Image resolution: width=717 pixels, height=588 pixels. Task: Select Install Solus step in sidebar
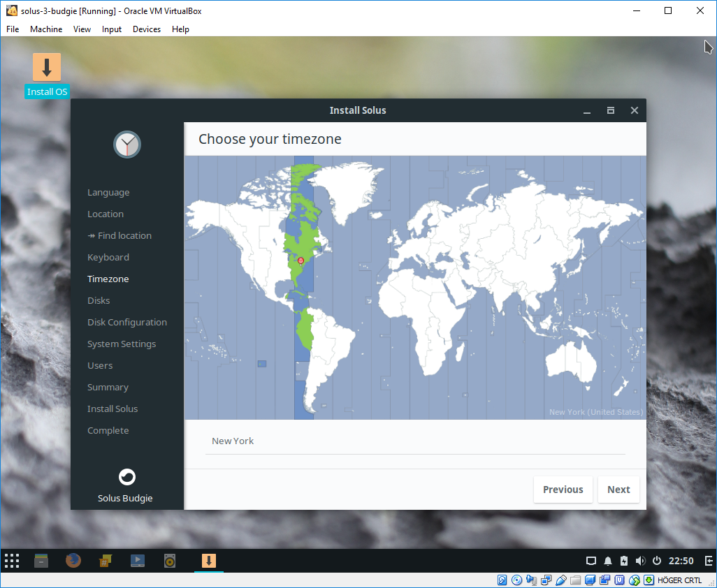pyautogui.click(x=113, y=409)
